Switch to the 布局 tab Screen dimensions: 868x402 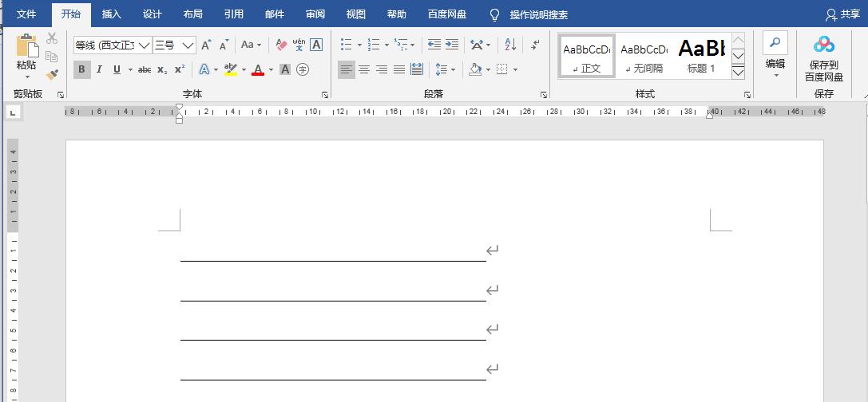(x=192, y=14)
